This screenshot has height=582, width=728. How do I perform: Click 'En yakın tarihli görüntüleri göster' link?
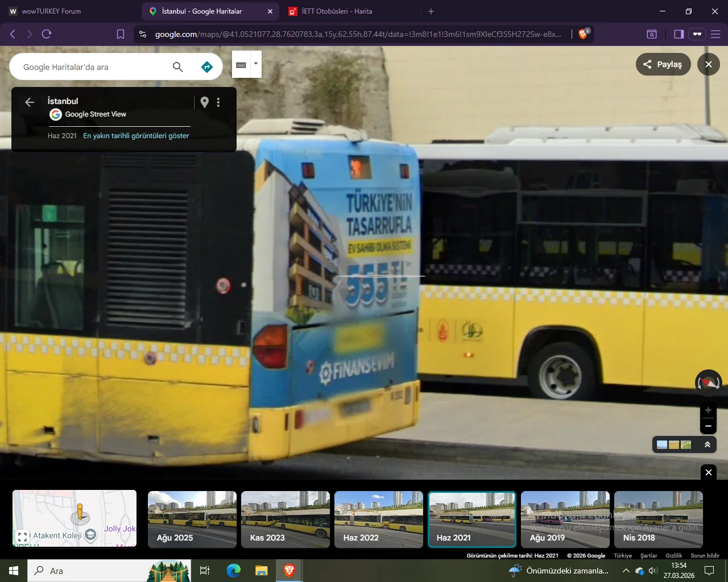[136, 136]
